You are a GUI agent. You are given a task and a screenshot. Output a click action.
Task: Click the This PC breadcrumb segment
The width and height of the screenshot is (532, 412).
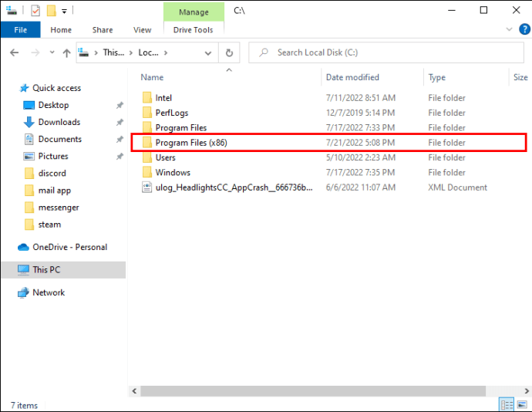113,52
